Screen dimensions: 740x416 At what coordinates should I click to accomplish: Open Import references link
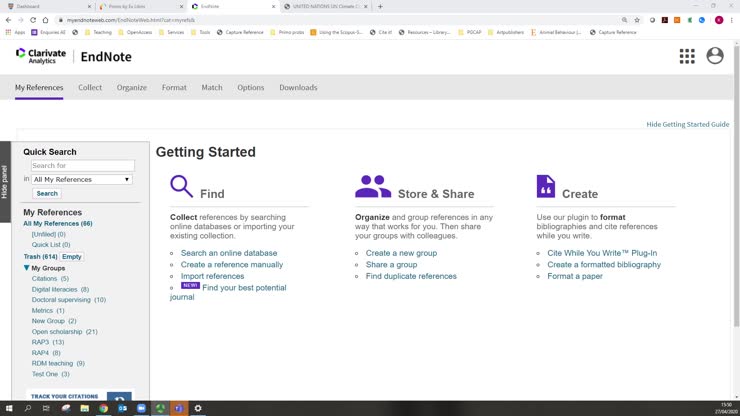pos(212,276)
